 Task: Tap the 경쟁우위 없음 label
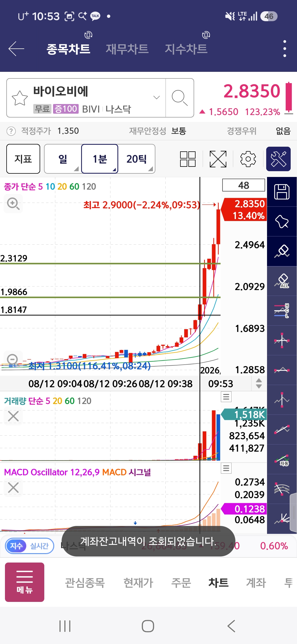coord(259,131)
